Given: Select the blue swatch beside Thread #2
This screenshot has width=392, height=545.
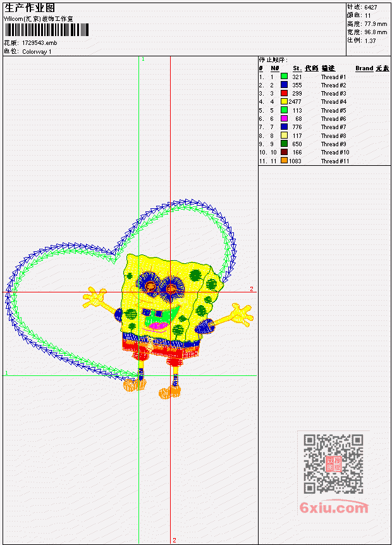Looking at the screenshot, I should 284,84.
